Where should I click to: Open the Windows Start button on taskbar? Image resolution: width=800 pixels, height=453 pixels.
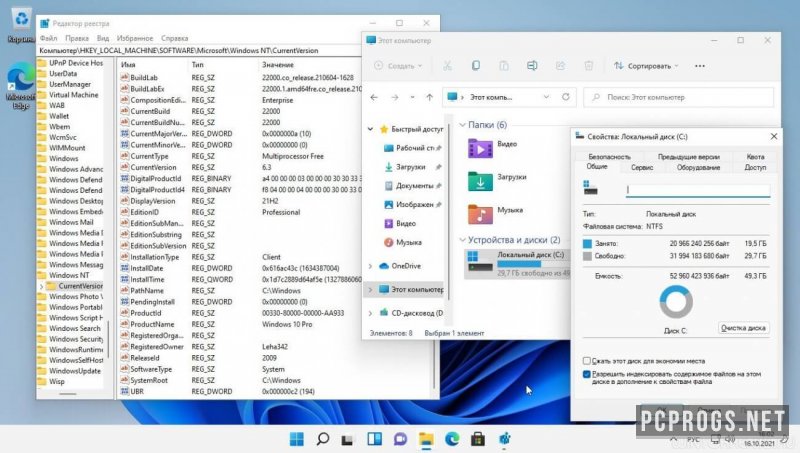coord(296,439)
